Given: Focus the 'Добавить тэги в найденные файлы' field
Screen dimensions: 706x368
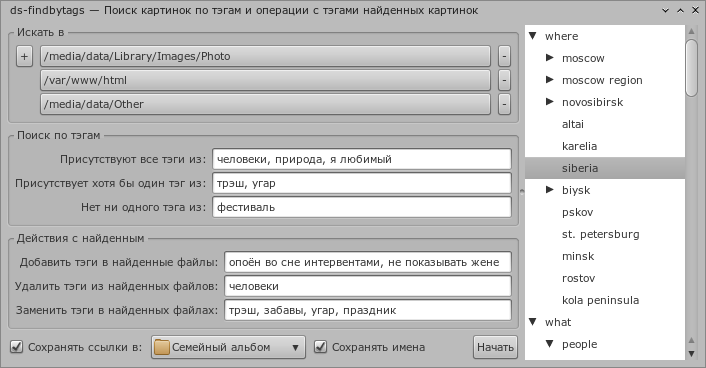Looking at the screenshot, I should coord(368,262).
